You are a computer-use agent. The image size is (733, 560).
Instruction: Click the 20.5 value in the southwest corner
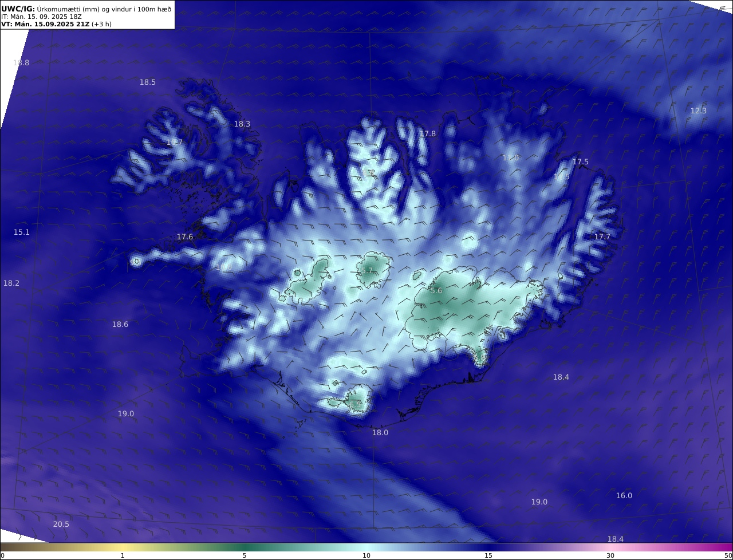tap(61, 524)
